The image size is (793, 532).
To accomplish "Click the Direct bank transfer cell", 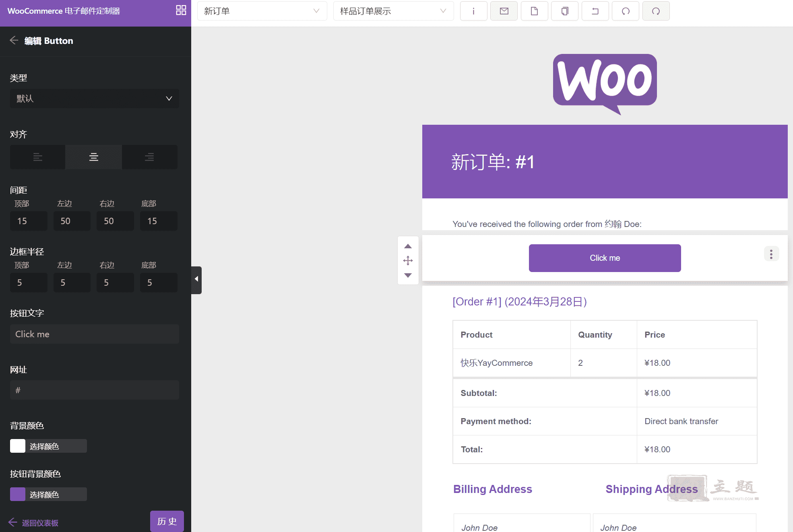I will pyautogui.click(x=697, y=421).
